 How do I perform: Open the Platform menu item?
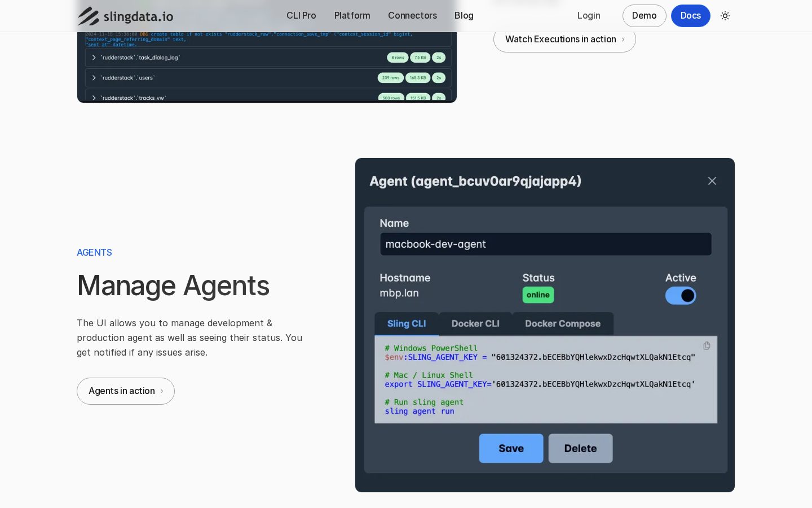(352, 16)
